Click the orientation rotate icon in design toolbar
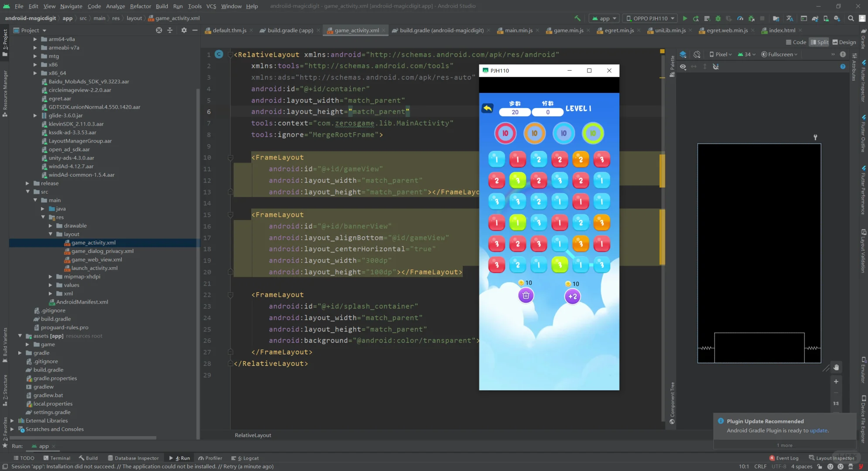This screenshot has height=471, width=868. click(697, 55)
